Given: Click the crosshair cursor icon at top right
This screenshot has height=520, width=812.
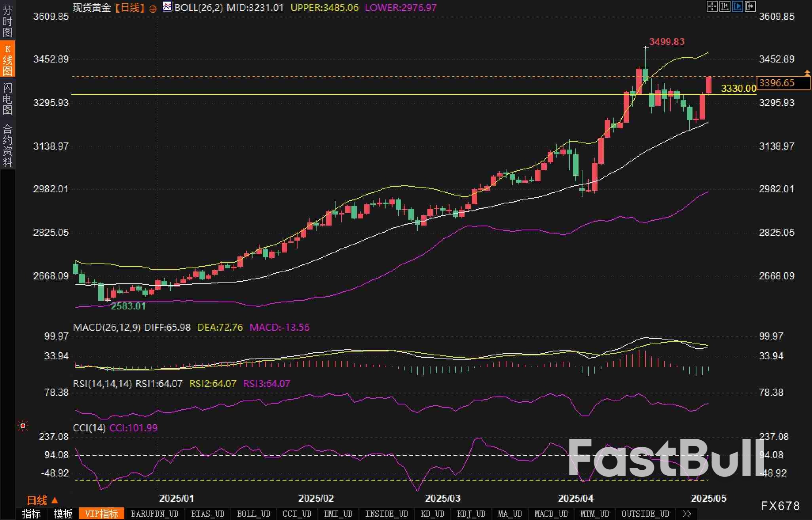Looking at the screenshot, I should (x=712, y=6).
